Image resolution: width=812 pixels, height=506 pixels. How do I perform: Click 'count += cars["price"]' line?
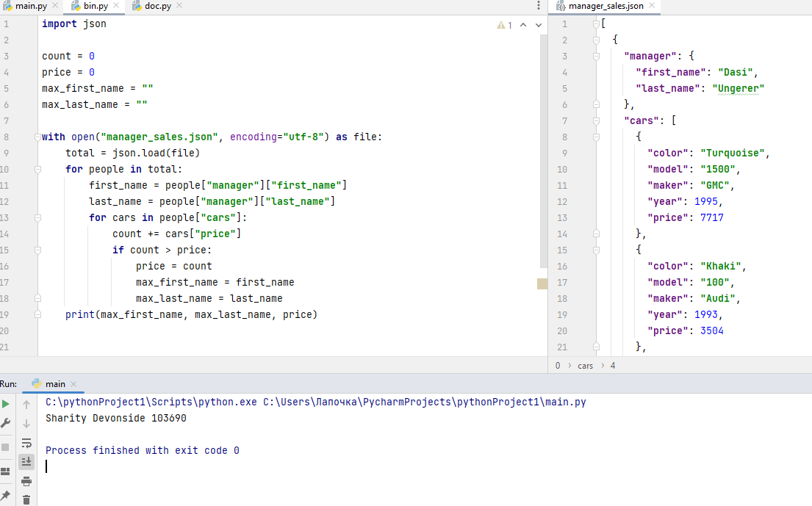click(176, 234)
